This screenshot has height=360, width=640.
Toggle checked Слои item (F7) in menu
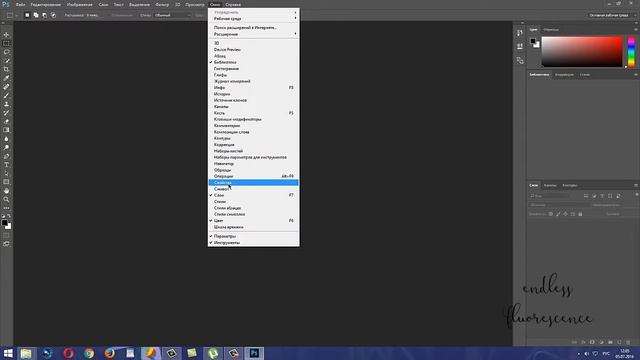pos(253,195)
